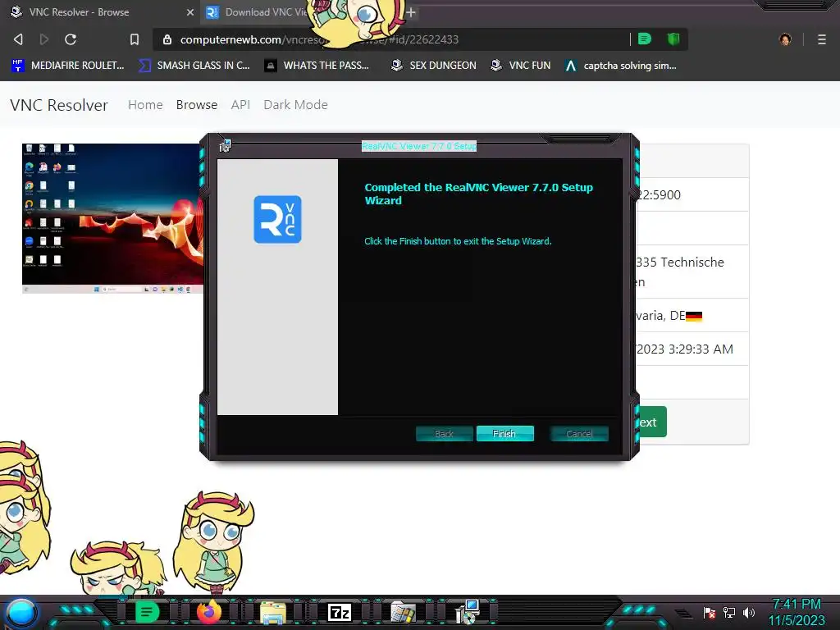Click the Back button in setup wizard
This screenshot has height=630, width=840.
[444, 433]
